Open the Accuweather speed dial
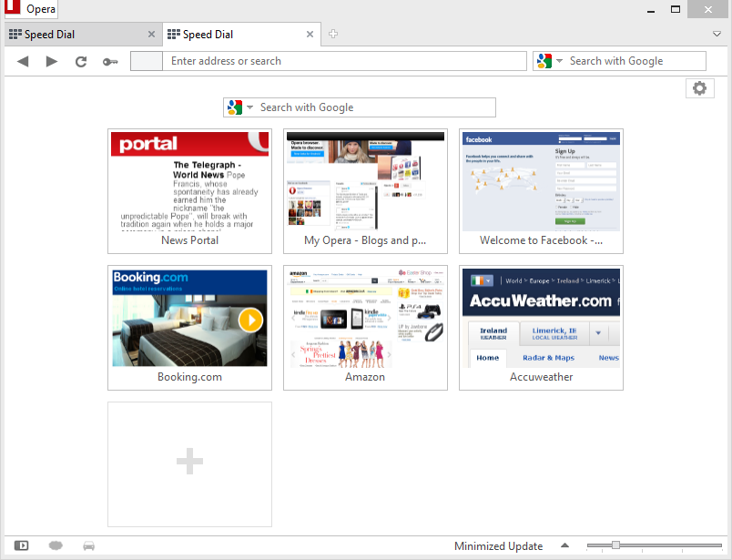732x560 pixels. 541,328
